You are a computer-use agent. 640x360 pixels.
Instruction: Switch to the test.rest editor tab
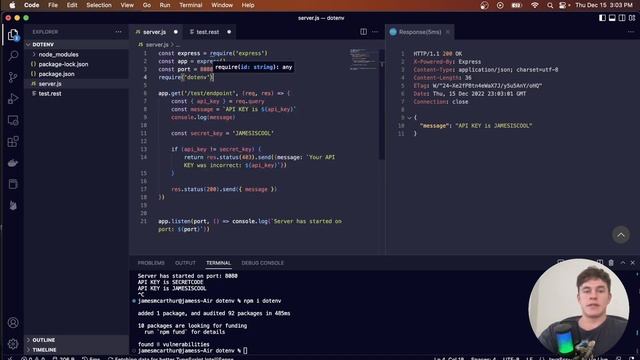coord(208,32)
